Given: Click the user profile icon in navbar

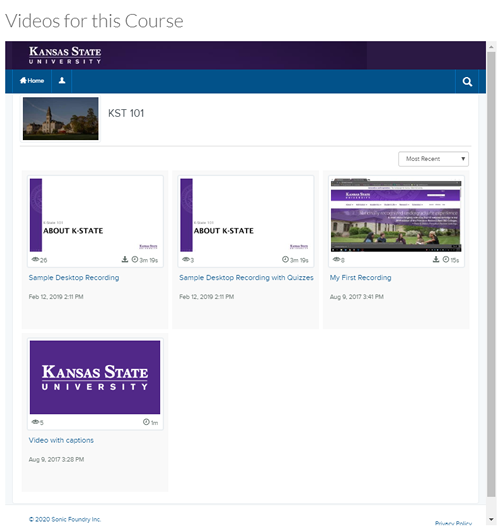Looking at the screenshot, I should pyautogui.click(x=62, y=81).
